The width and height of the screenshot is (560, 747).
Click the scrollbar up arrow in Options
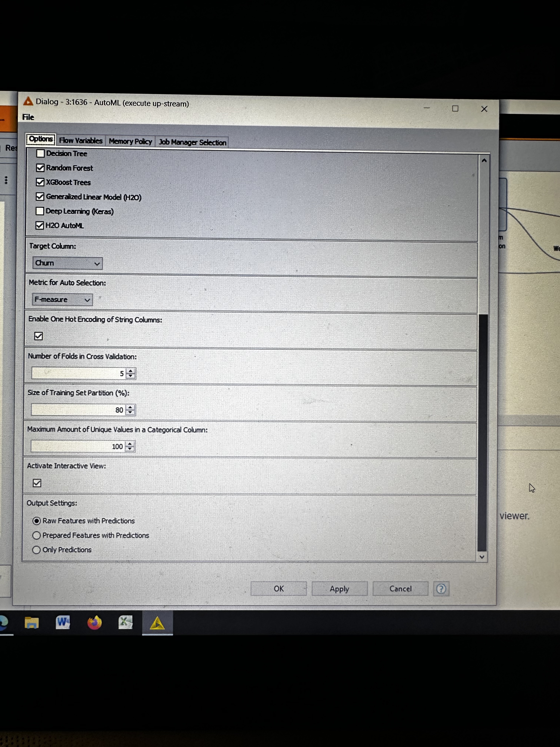(484, 161)
